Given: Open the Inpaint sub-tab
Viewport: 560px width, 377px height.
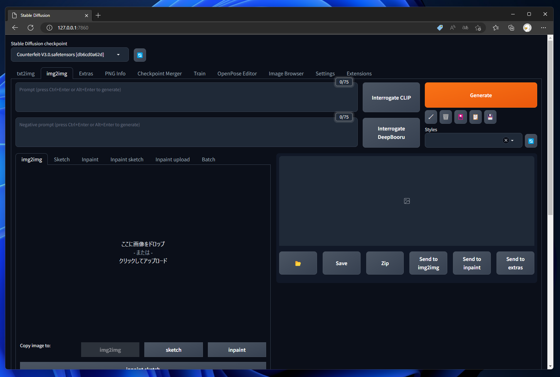Looking at the screenshot, I should 90,160.
